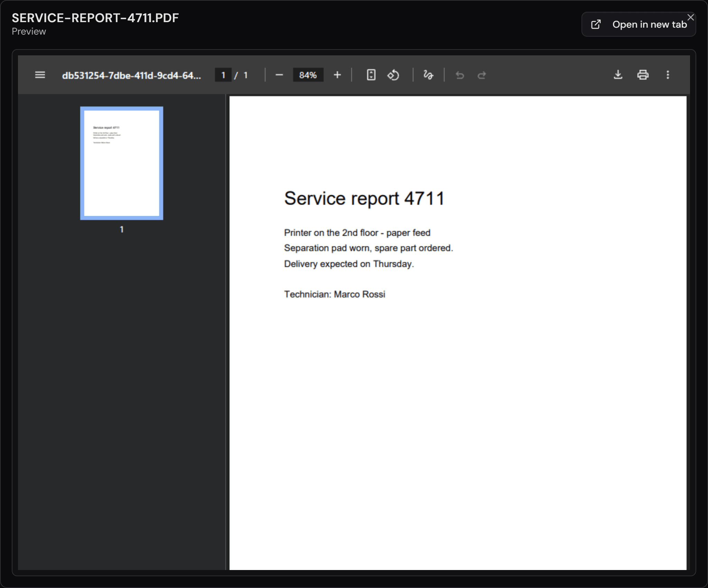Click the fit to page icon
The height and width of the screenshot is (588, 708).
371,75
